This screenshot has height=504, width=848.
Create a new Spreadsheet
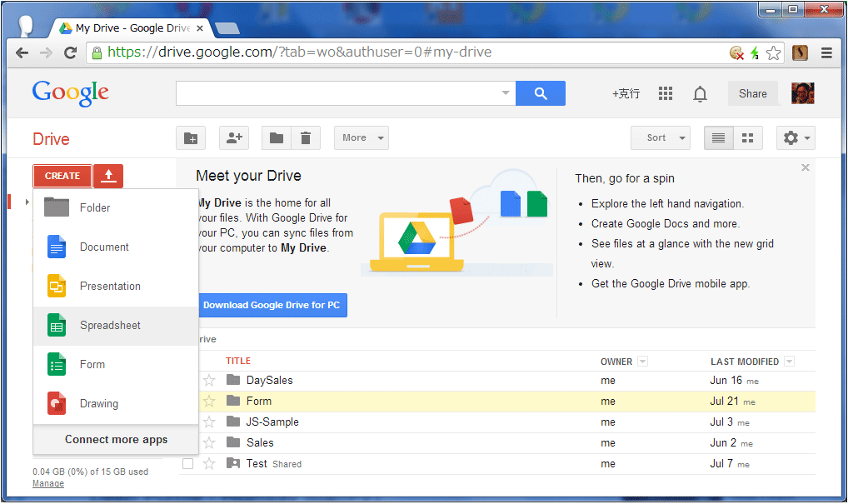pyautogui.click(x=116, y=326)
